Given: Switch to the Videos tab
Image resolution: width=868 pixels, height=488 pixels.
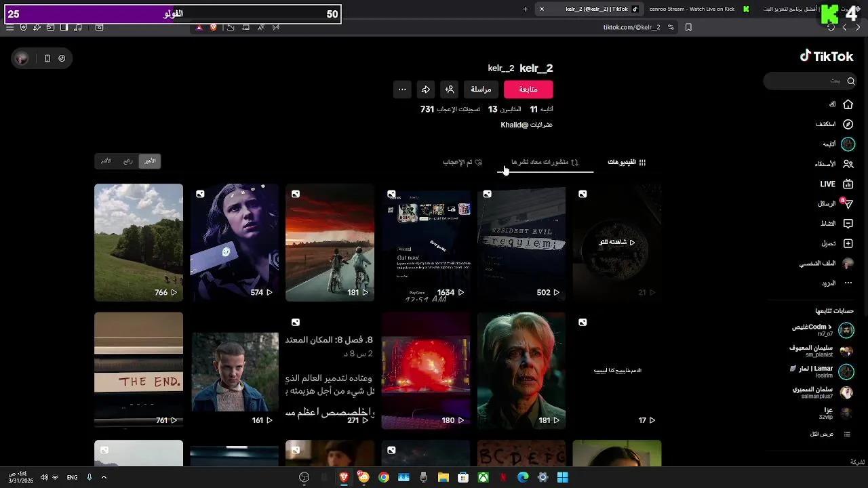Looking at the screenshot, I should click(627, 162).
